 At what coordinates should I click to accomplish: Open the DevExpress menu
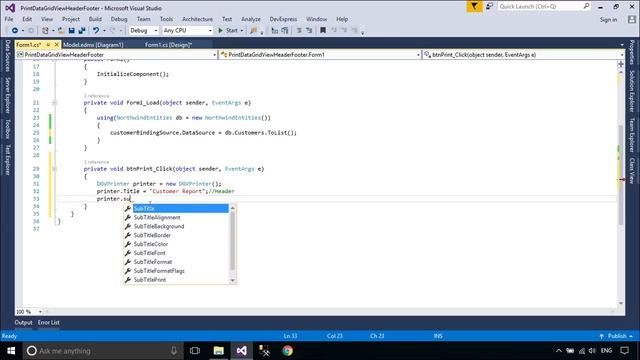coord(283,19)
